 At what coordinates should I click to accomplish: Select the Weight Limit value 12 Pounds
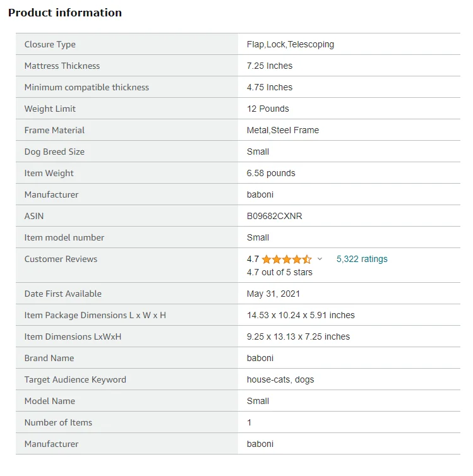click(268, 109)
